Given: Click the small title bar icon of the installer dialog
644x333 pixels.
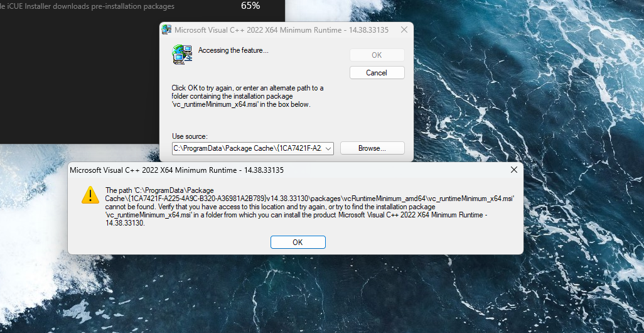Looking at the screenshot, I should [x=166, y=30].
